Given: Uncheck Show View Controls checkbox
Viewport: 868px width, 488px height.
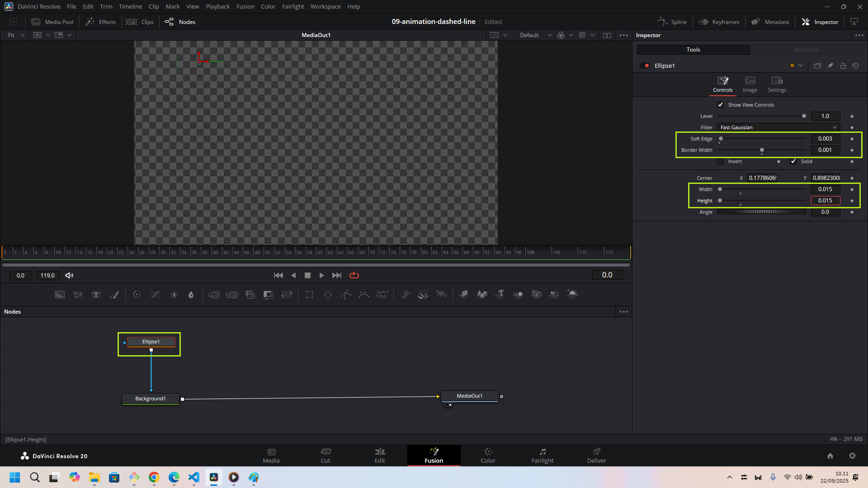Looking at the screenshot, I should click(x=721, y=105).
